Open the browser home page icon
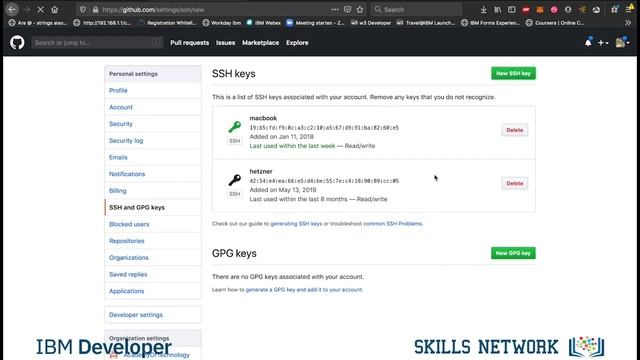Image resolution: width=640 pixels, height=360 pixels. 55,9
